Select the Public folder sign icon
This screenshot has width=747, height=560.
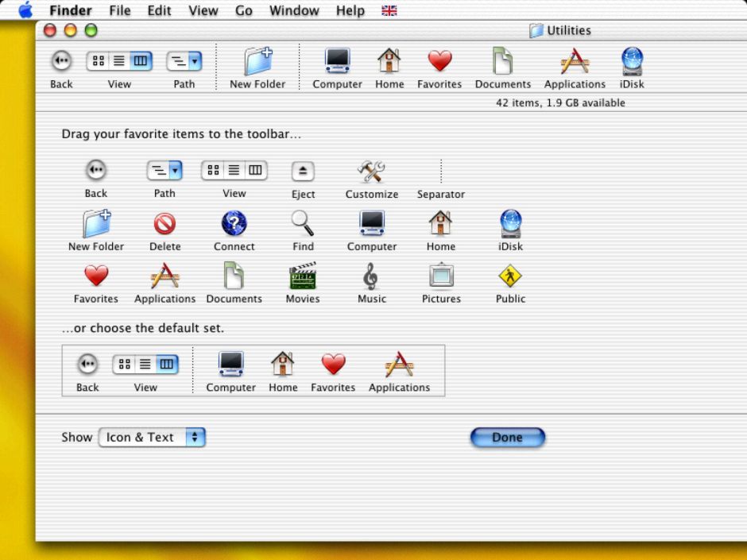[x=510, y=276]
